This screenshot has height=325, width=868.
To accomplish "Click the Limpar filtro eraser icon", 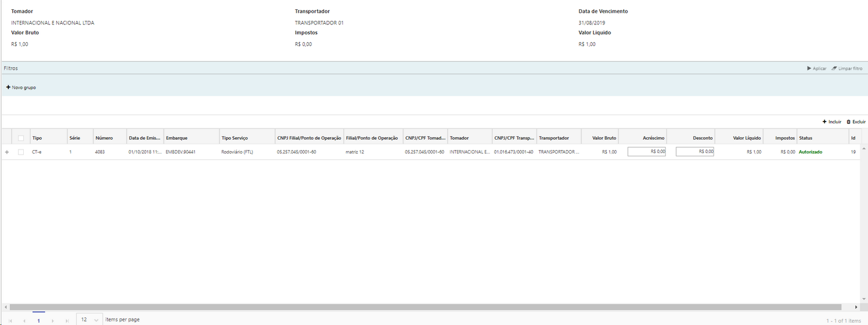I will click(x=834, y=68).
